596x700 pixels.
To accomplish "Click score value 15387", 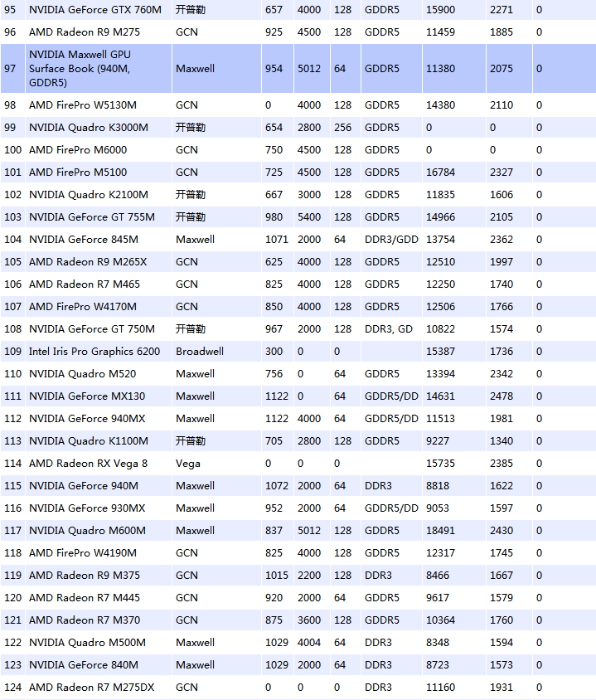I will [440, 352].
